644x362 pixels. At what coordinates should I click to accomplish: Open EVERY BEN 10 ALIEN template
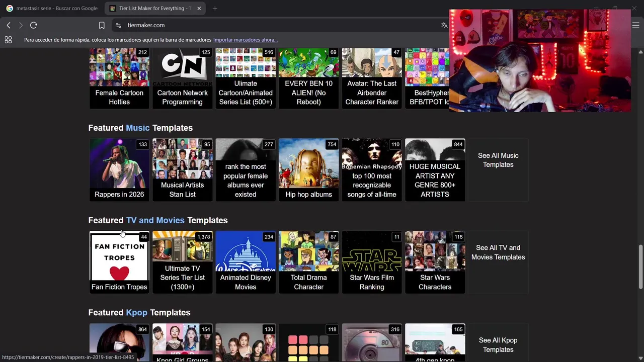[309, 78]
